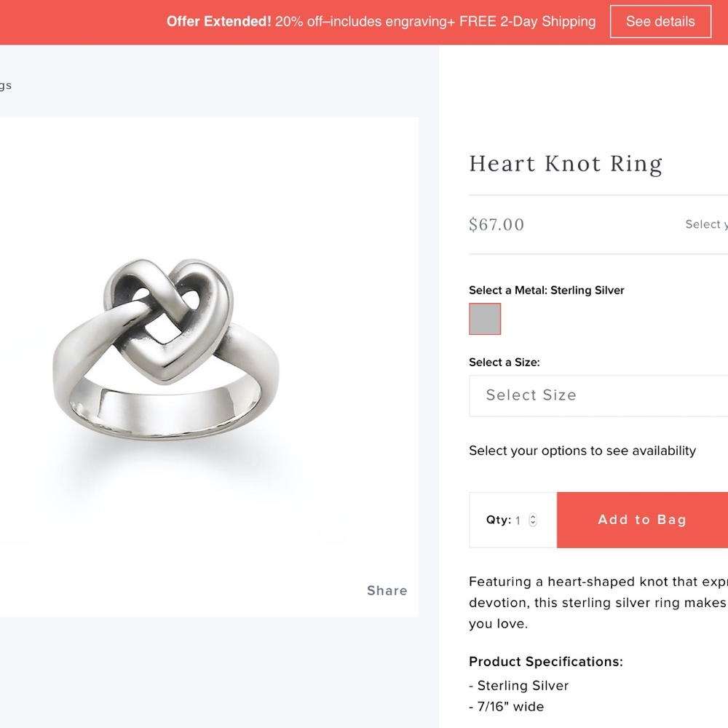Click the $67.00 price text
This screenshot has width=728, height=728.
coord(496,224)
